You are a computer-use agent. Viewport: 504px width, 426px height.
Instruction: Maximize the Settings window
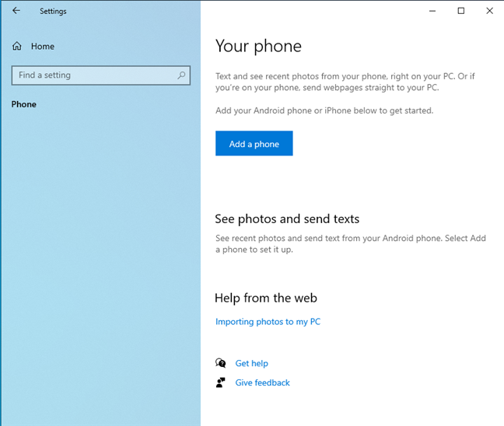pyautogui.click(x=461, y=11)
